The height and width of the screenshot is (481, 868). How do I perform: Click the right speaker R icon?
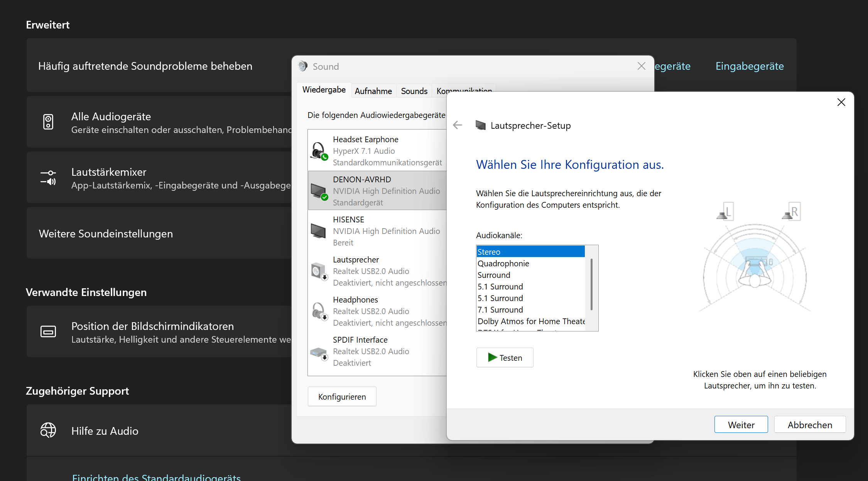[x=791, y=212]
